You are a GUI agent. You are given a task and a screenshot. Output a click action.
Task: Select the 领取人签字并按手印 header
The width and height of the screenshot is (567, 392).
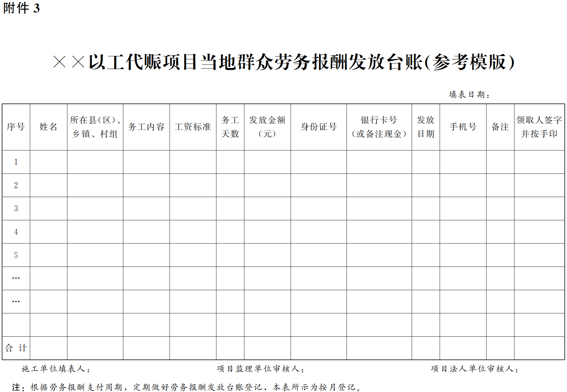539,127
